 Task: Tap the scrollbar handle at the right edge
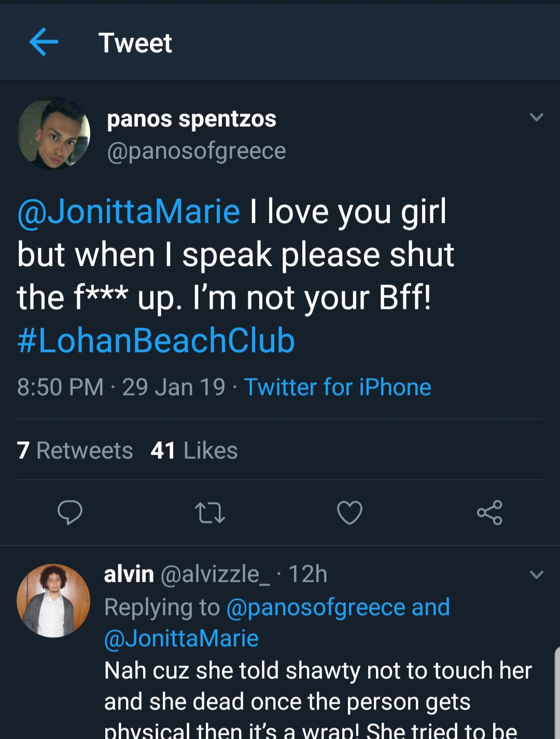[x=557, y=693]
